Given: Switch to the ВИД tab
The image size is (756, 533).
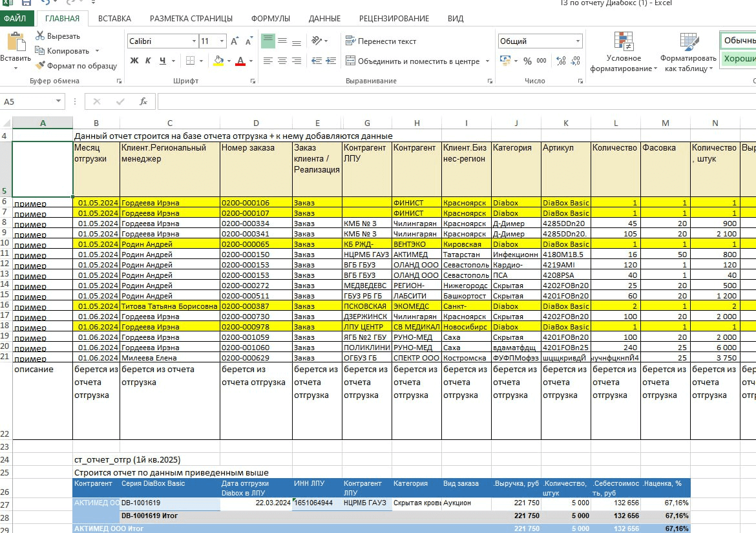Looking at the screenshot, I should [455, 18].
